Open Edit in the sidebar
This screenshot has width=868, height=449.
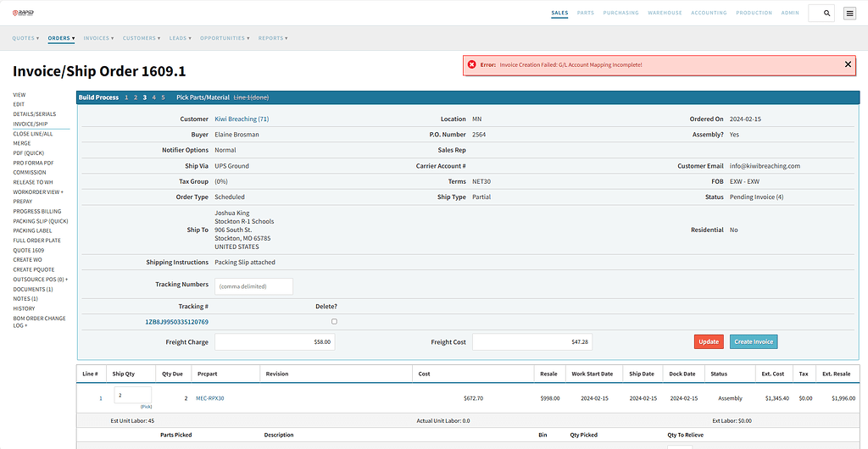click(19, 104)
